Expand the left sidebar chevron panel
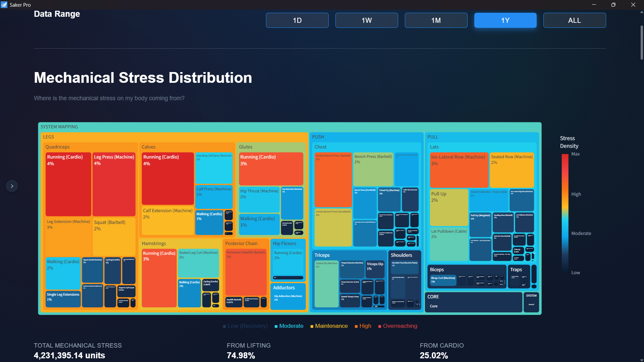Viewport: 644px width, 362px height. (12, 186)
